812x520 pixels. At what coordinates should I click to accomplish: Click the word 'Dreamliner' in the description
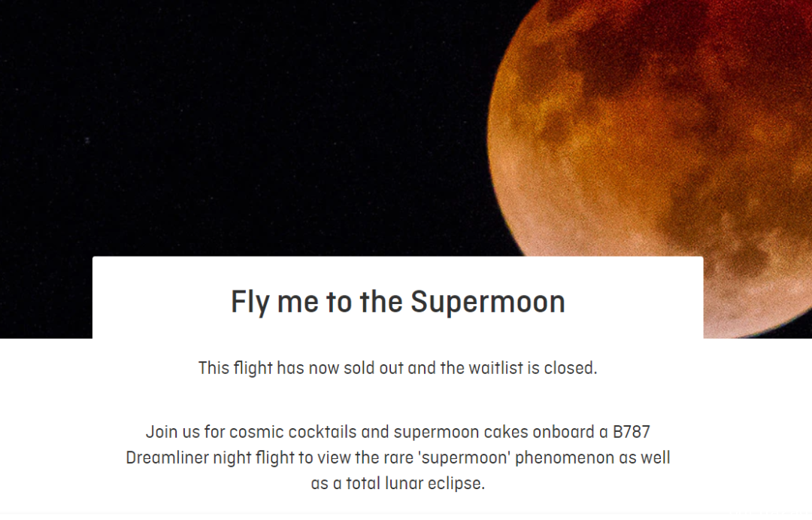[x=167, y=458]
